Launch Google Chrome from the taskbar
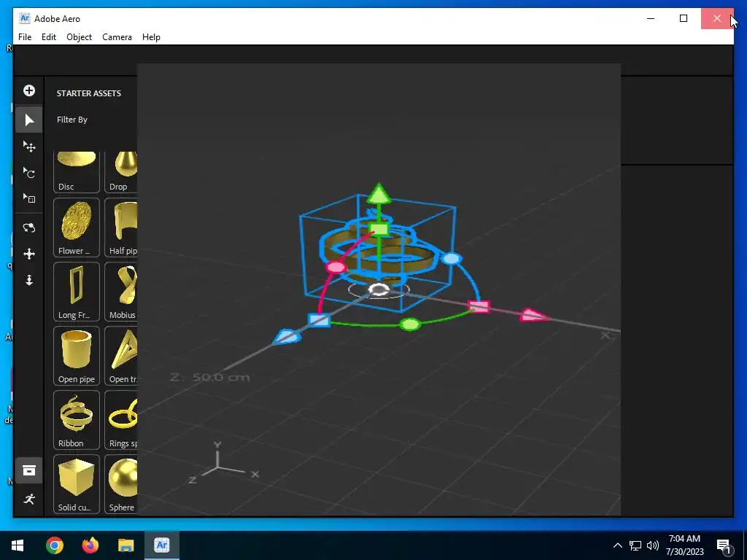The image size is (747, 560). tap(54, 545)
